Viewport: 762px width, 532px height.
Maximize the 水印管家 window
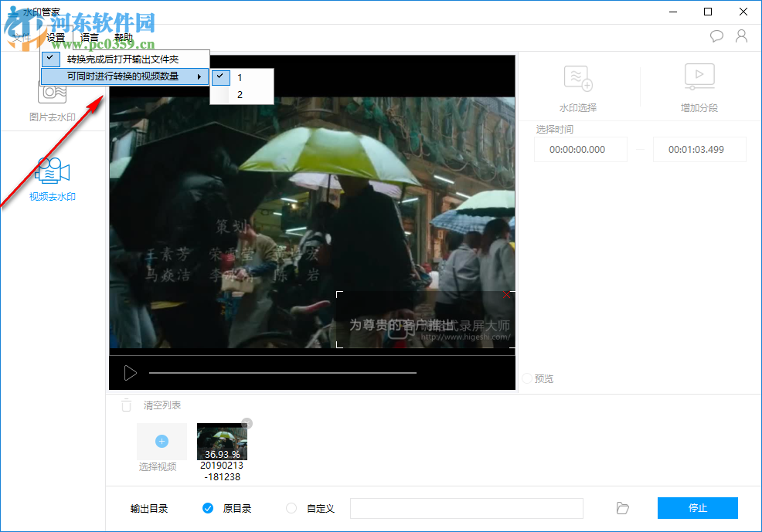point(708,12)
